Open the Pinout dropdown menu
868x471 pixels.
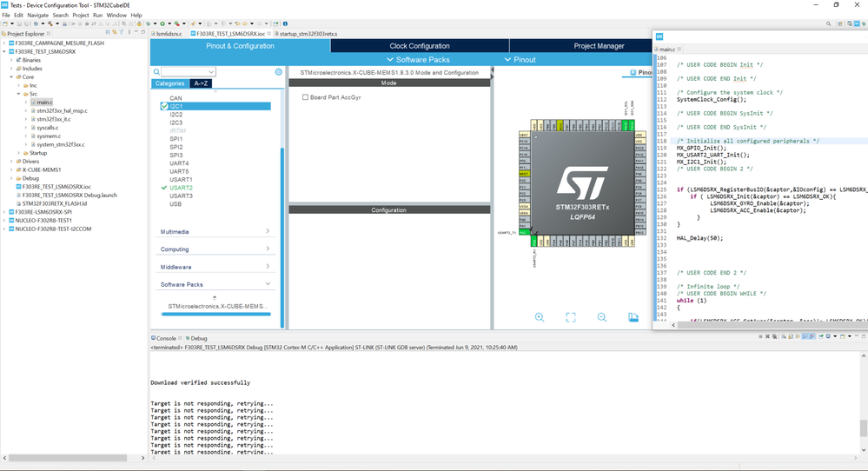coord(520,60)
